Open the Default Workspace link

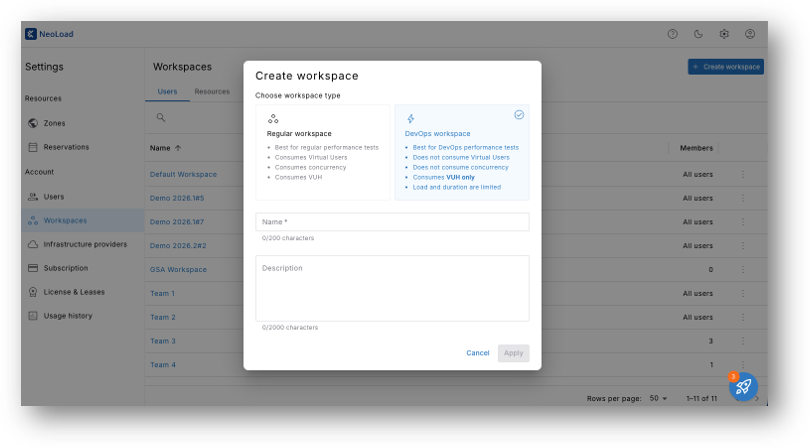183,175
